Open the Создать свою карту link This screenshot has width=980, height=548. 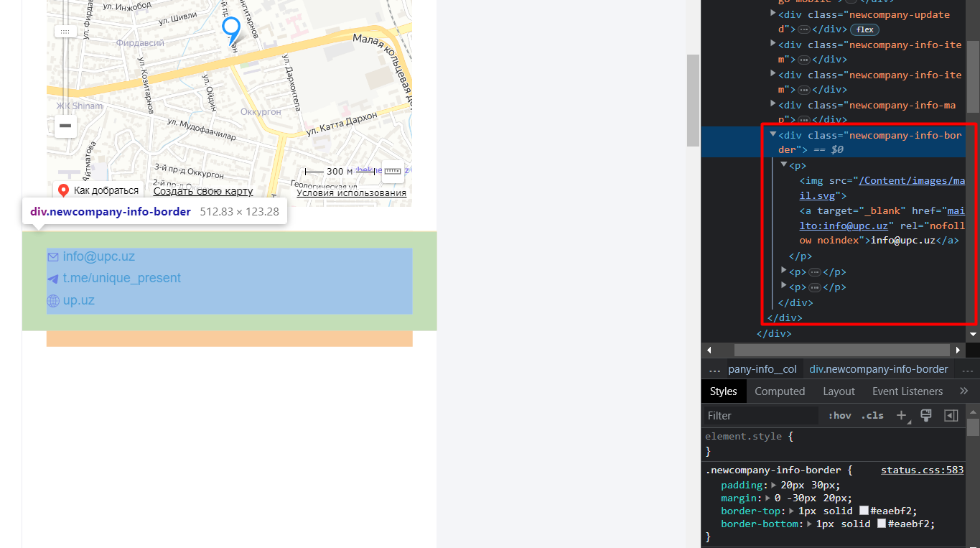click(203, 191)
